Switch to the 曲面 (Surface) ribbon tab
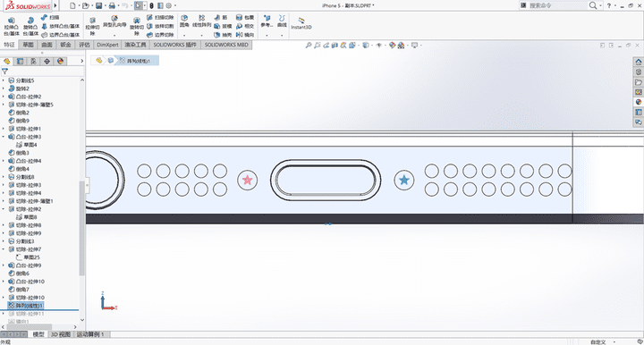Viewport: 644px width, 345px height. 47,45
